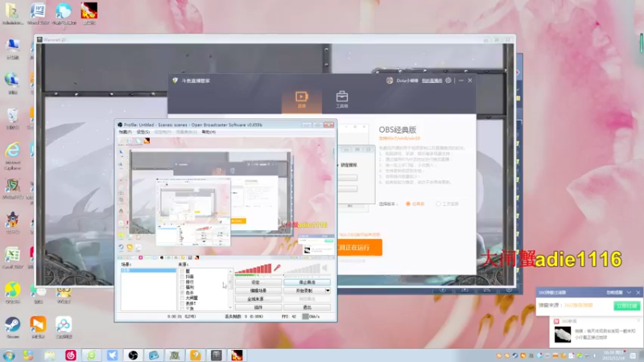Switch to OBS from the taskbar icon
This screenshot has height=362, width=644.
tap(133, 356)
